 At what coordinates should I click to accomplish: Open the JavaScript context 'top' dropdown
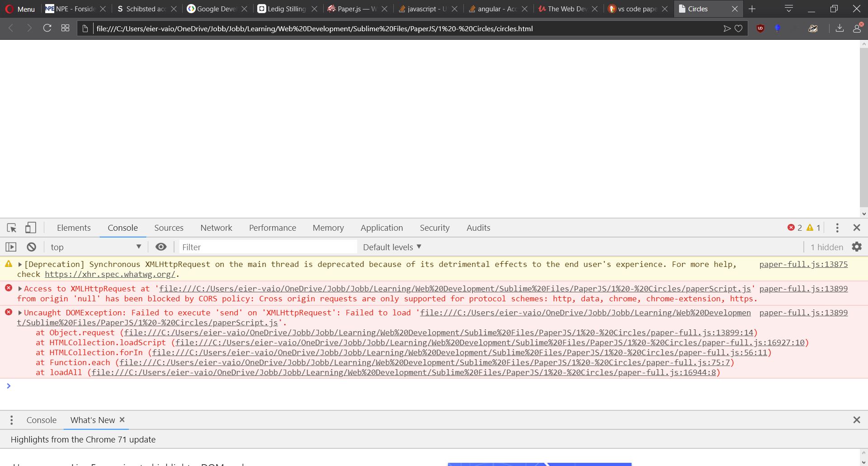[x=95, y=247]
